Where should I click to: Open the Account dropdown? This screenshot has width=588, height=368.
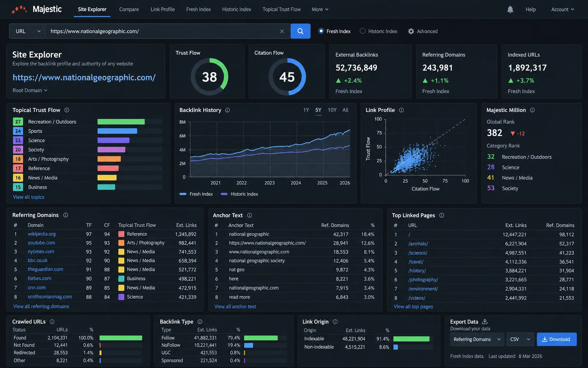click(563, 9)
